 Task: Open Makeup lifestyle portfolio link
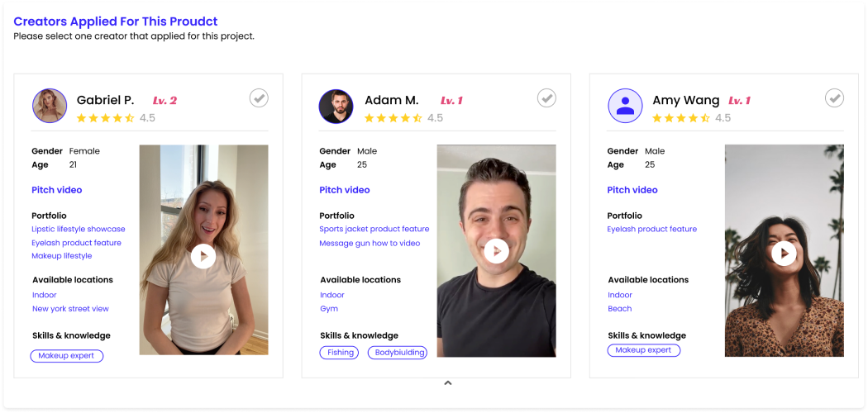(62, 256)
